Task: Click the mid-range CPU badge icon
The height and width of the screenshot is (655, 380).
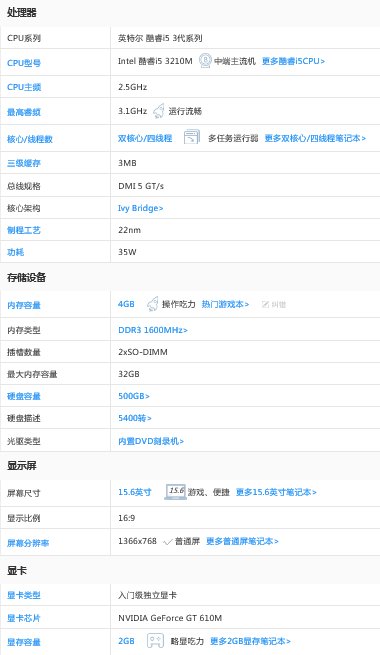Action: [205, 61]
